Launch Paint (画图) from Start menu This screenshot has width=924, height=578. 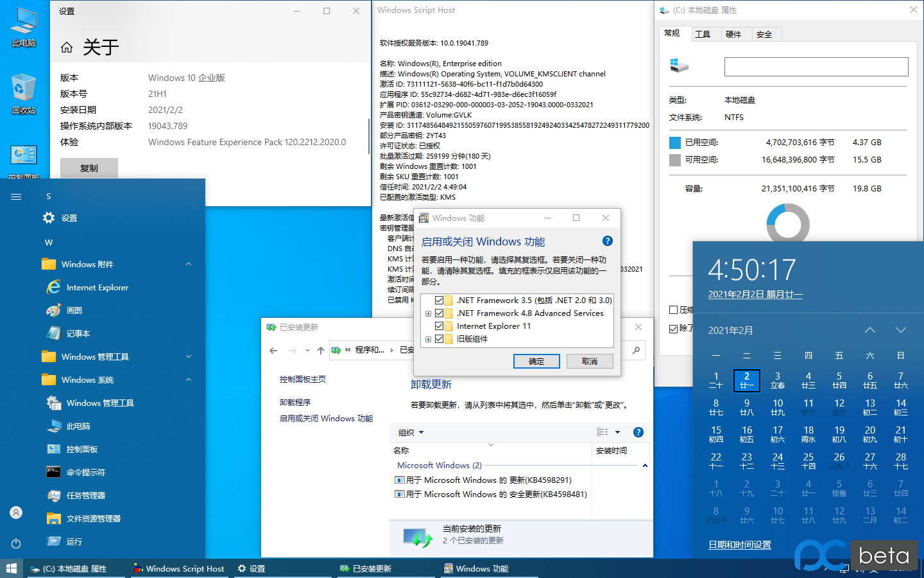click(x=74, y=311)
